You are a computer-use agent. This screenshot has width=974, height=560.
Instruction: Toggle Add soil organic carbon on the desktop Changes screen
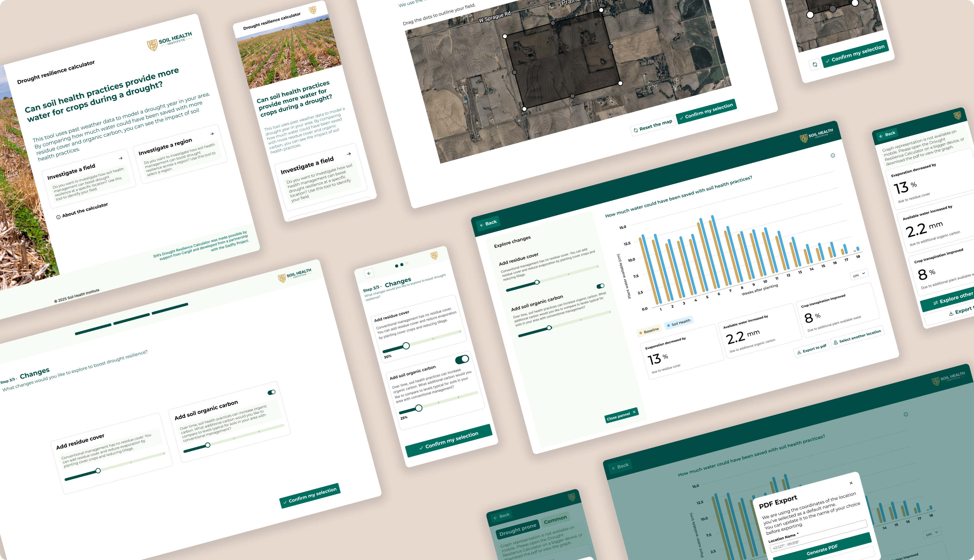pyautogui.click(x=272, y=392)
